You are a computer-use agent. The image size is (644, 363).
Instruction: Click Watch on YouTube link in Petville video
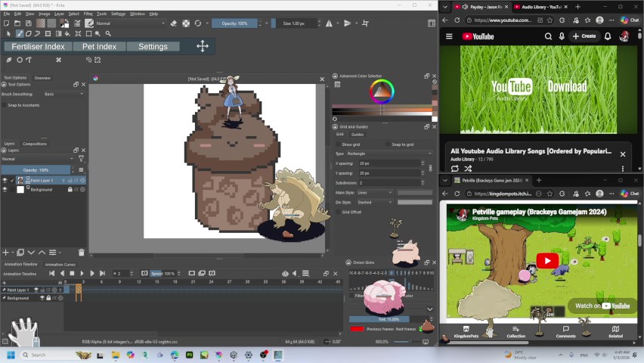click(x=602, y=306)
